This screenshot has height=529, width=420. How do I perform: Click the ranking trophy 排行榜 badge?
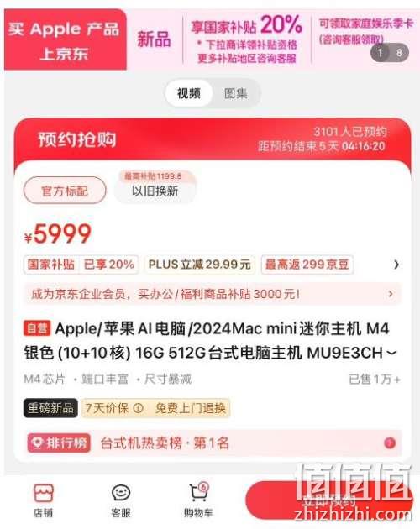[x=59, y=443]
